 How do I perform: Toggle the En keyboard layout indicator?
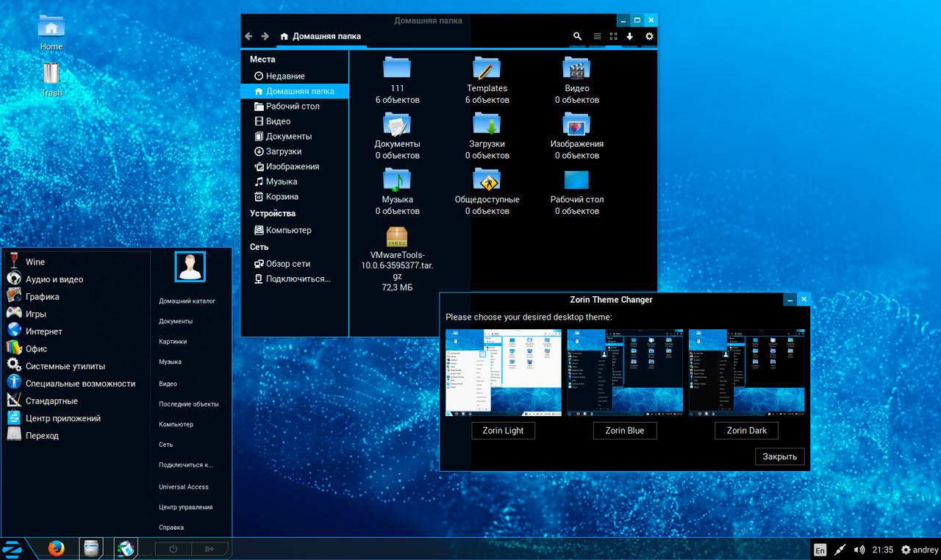click(x=820, y=550)
